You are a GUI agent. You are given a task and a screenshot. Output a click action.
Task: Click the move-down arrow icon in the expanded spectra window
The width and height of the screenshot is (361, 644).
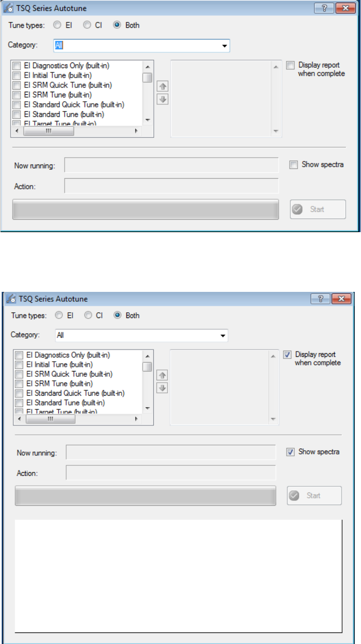163,388
